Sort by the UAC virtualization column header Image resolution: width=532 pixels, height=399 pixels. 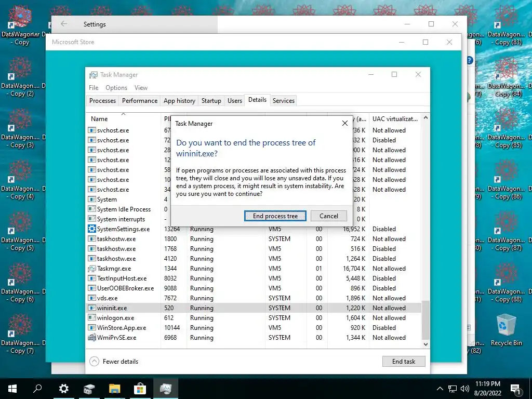coord(395,119)
